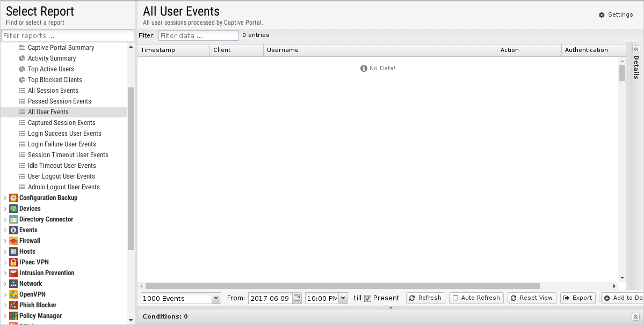Click the Policy Manager icon
This screenshot has width=644, height=325.
13,316
